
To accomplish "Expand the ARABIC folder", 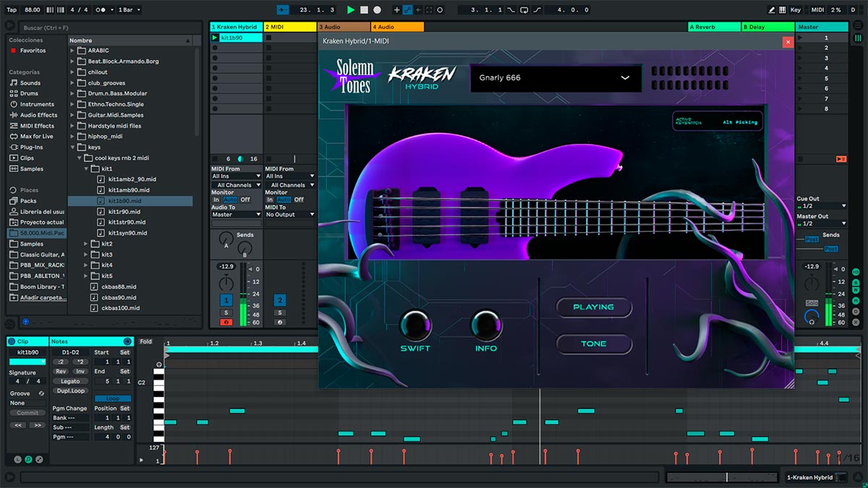I will tap(72, 51).
